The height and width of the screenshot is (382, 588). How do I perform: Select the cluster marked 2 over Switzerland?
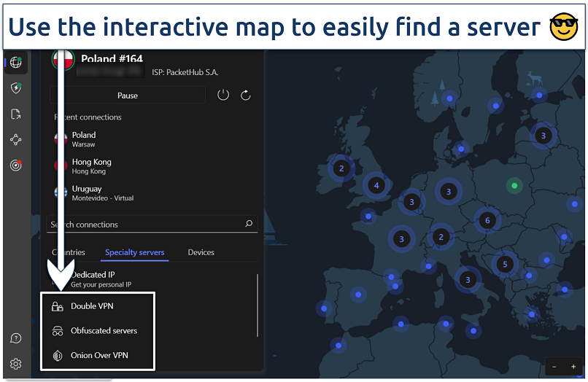click(441, 237)
